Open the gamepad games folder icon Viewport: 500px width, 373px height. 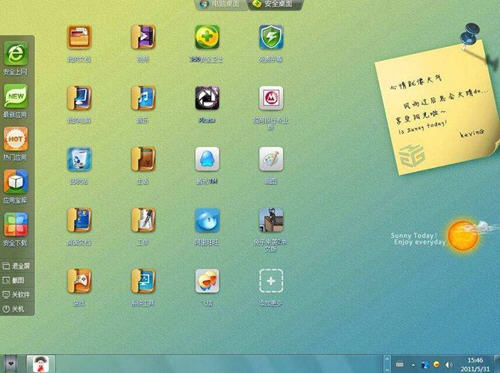coord(79,281)
